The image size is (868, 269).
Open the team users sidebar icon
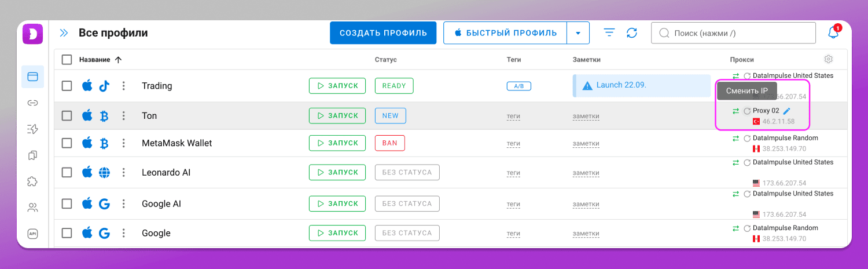[x=32, y=207]
